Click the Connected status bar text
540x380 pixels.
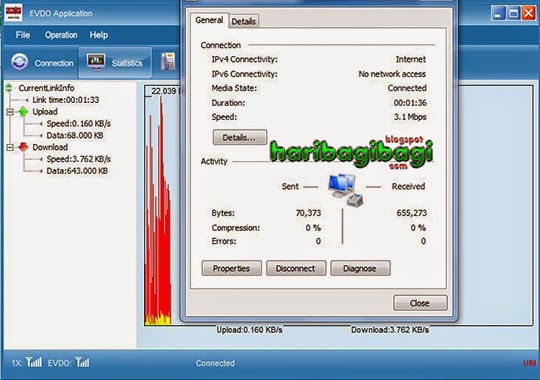tap(215, 363)
